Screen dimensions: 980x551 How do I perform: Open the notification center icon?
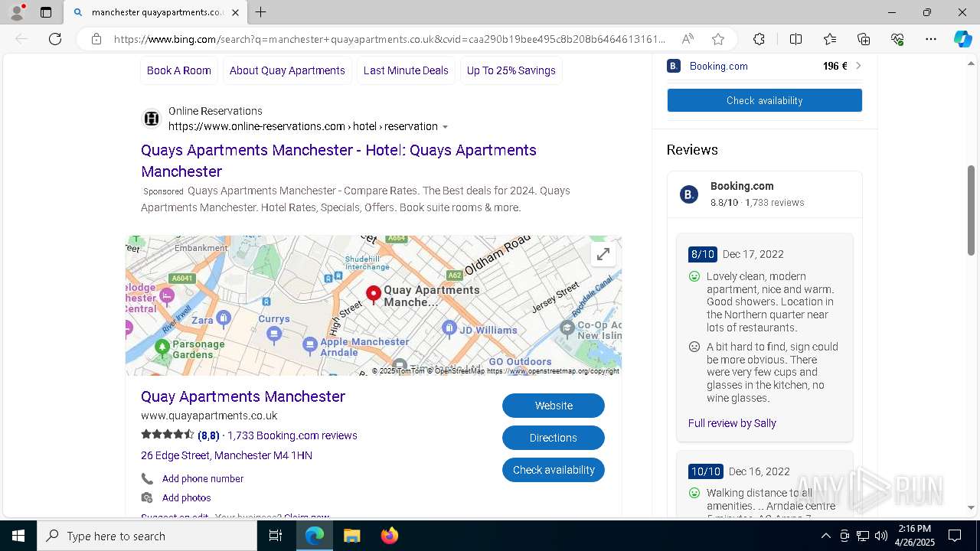tap(955, 536)
